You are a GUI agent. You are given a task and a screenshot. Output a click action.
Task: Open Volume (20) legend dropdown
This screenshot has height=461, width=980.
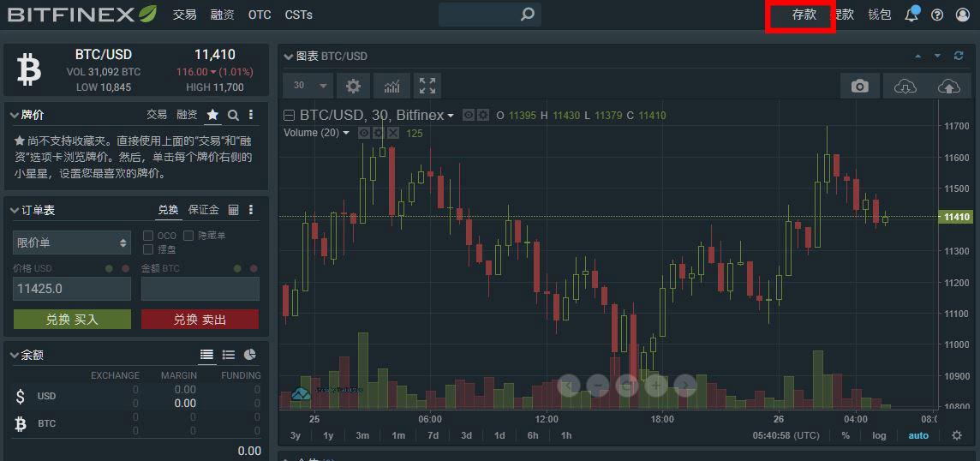point(345,133)
